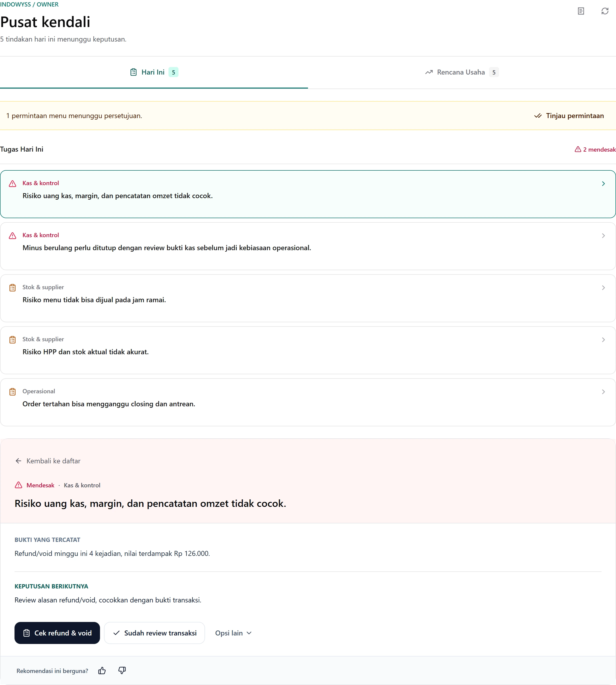
Task: Expand chevron on 'Minus berulang perlu ditutup' card
Action: 603,236
